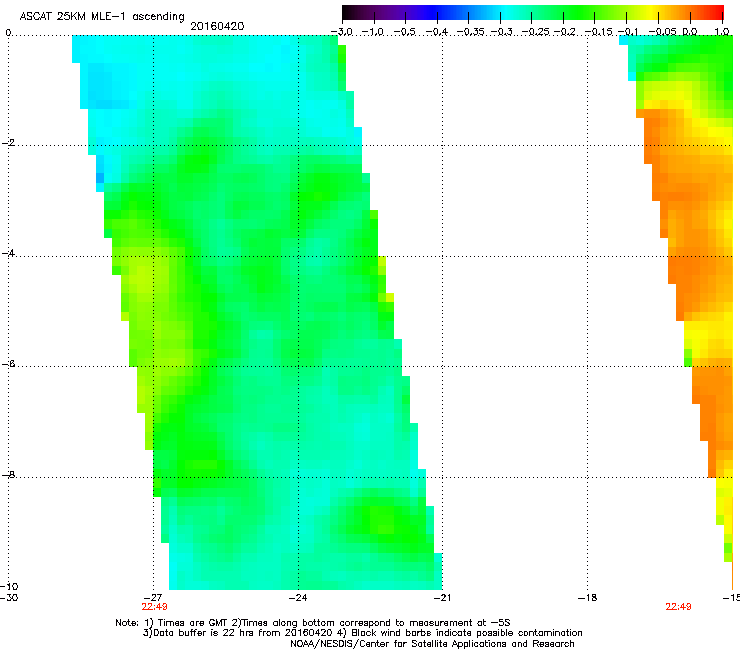Click the longitude axis label -27

(153, 597)
